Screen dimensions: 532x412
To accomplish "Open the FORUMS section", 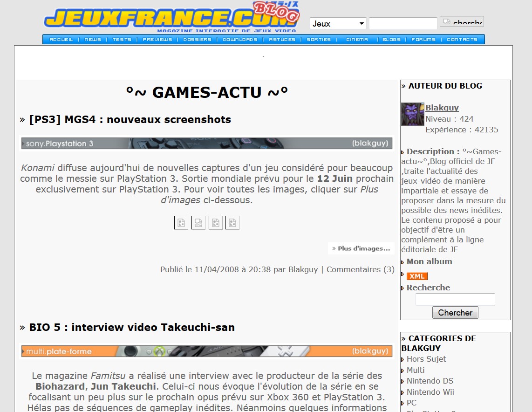I will 423,39.
